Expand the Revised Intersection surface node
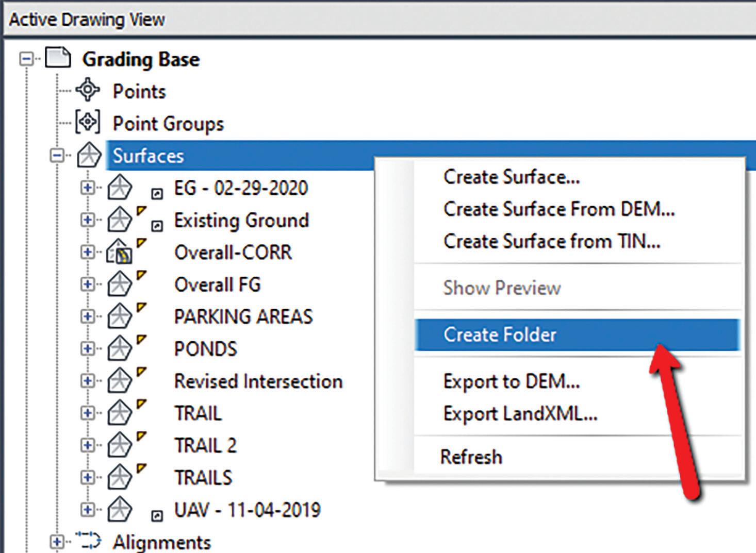The image size is (756, 553). 88,381
